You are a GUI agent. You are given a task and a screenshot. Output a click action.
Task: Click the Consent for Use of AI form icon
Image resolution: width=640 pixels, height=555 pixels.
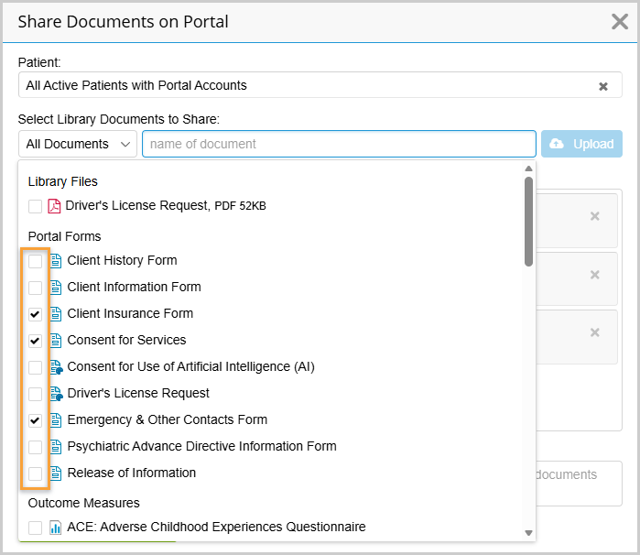(56, 367)
